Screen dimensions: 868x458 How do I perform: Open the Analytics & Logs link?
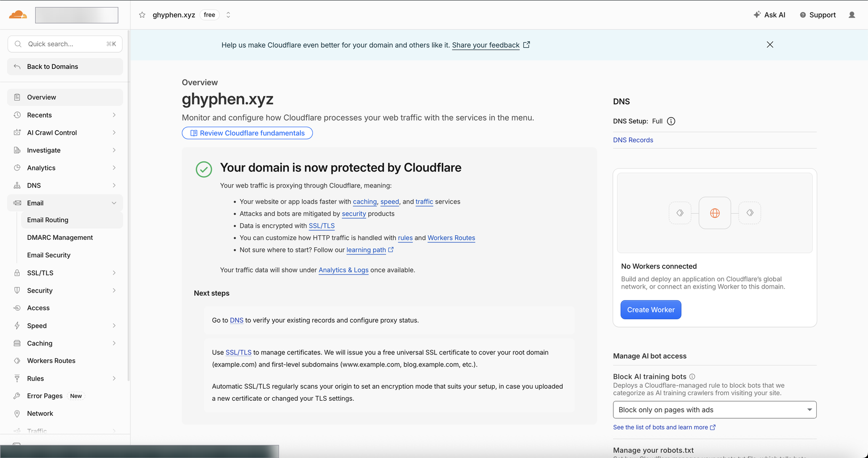pos(344,270)
